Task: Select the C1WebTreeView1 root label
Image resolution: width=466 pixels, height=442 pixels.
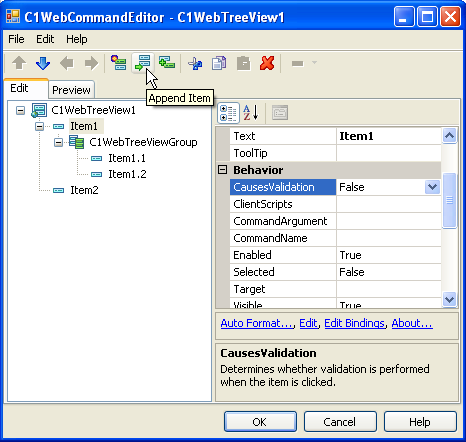Action: 93,110
